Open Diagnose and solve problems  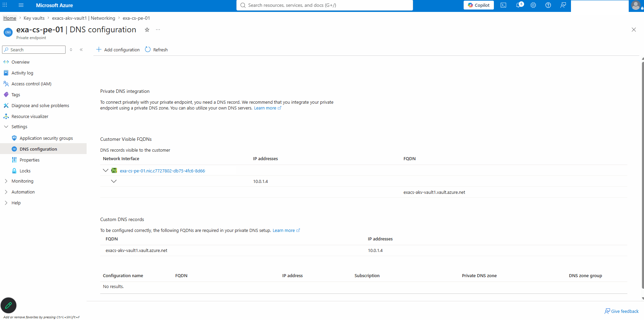click(40, 105)
